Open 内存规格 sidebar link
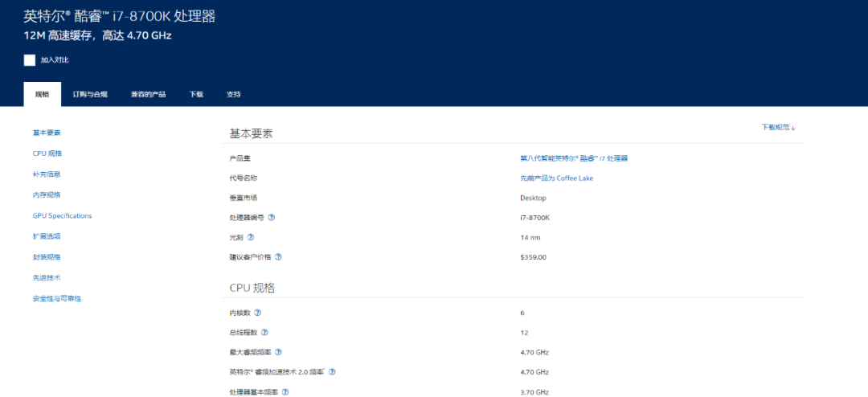868x397 pixels. click(x=47, y=195)
